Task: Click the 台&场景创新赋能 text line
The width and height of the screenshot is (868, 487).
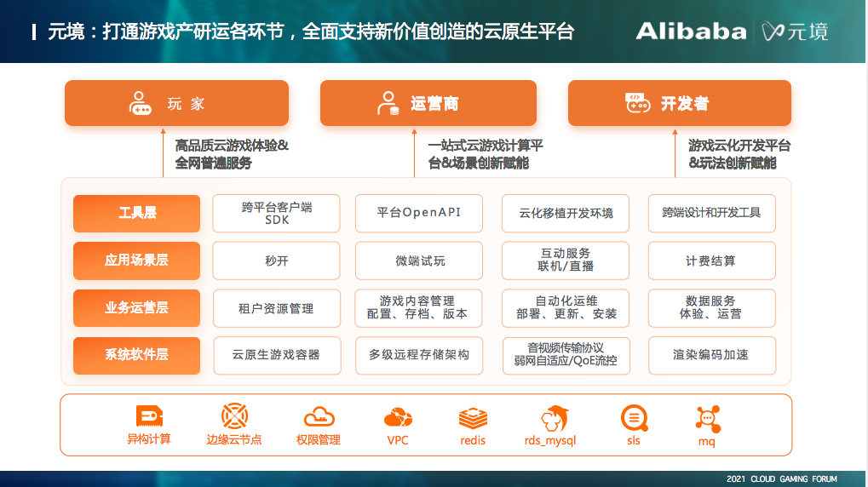Action: [x=478, y=163]
